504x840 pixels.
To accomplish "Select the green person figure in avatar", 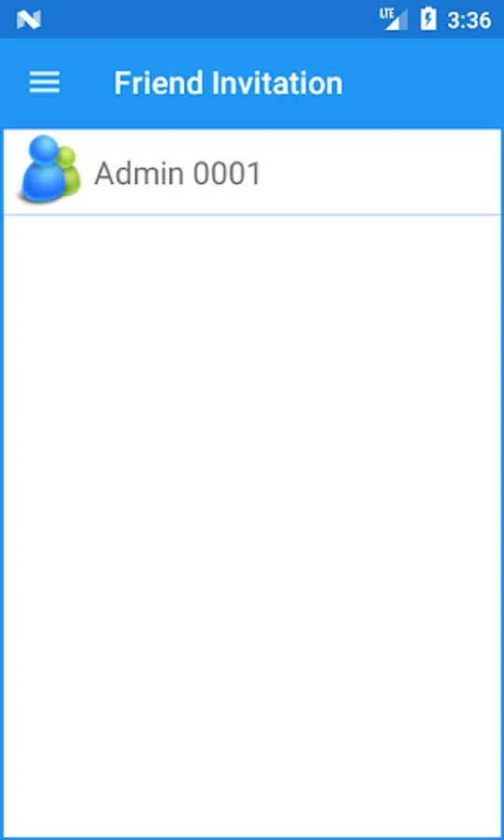I will 70,169.
